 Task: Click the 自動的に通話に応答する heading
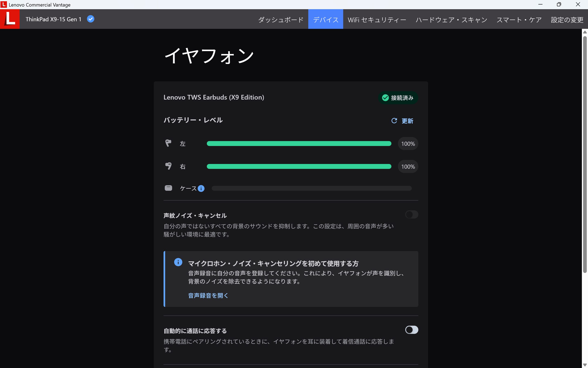click(195, 331)
